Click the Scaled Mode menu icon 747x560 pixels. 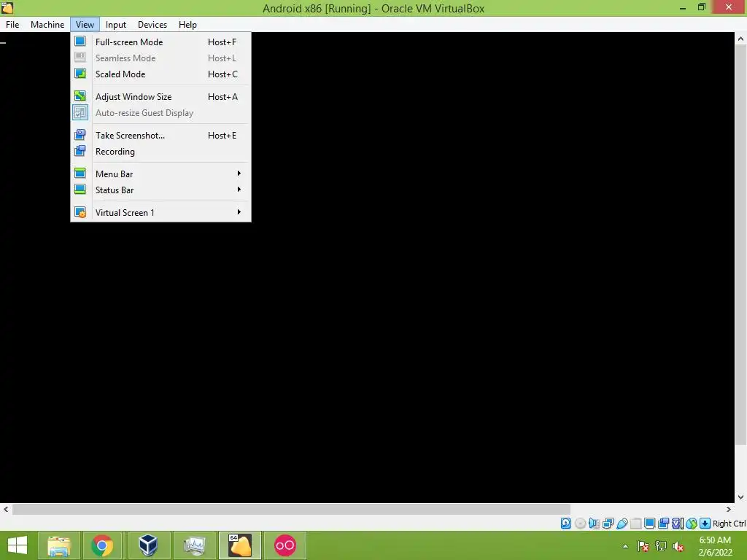pyautogui.click(x=80, y=74)
